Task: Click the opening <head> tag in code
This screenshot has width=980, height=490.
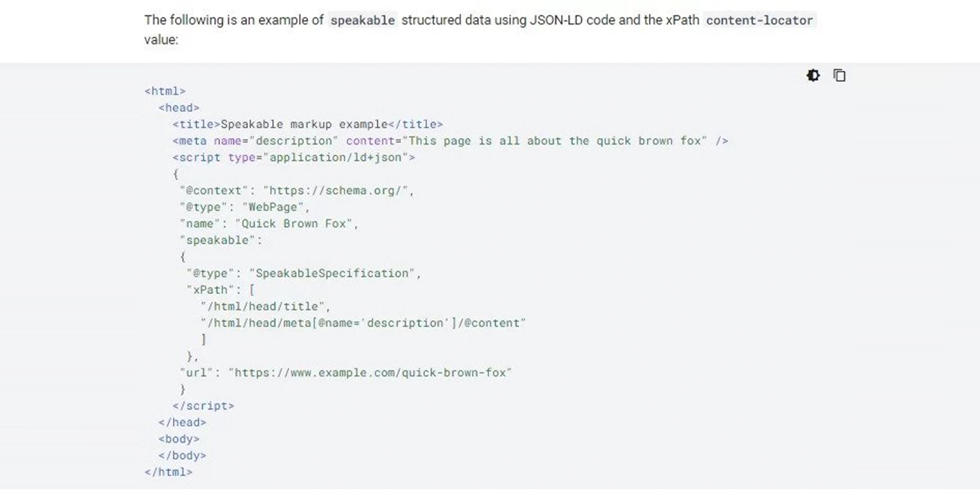Action: tap(179, 108)
